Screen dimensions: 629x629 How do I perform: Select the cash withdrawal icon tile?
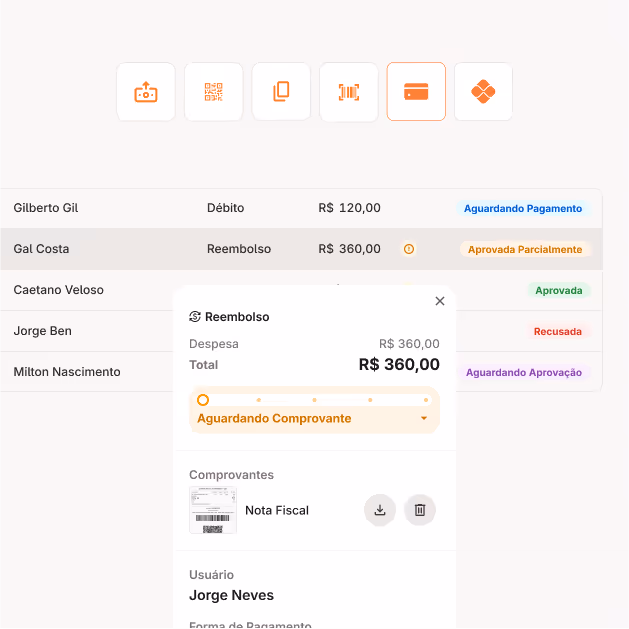pyautogui.click(x=146, y=91)
